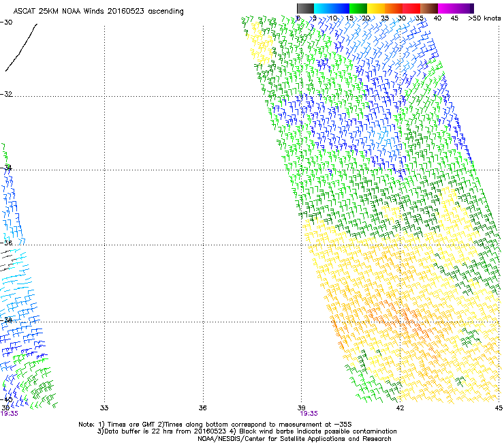Select the "-40" latitude label
Image resolution: width=504 pixels, height=443 pixels.
coord(6,399)
